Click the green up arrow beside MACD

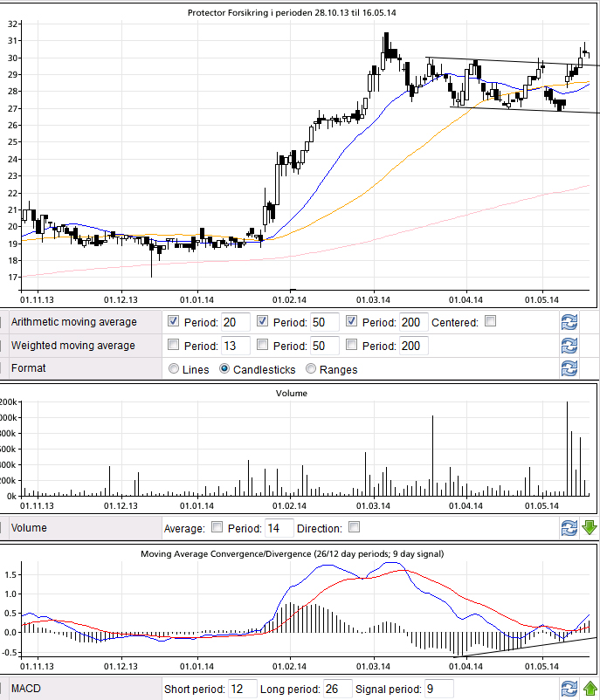(590, 690)
